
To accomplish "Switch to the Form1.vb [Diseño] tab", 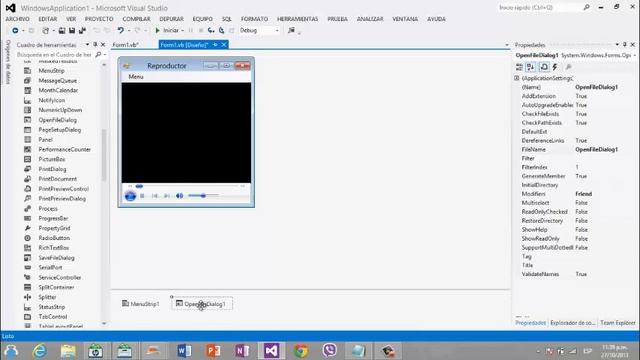I will pos(184,45).
